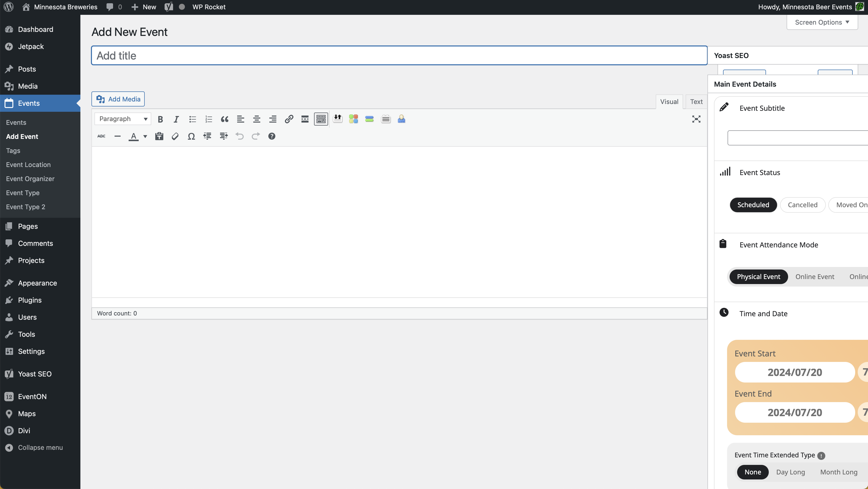Open Event Location in the Events submenu
The image size is (868, 489).
28,165
